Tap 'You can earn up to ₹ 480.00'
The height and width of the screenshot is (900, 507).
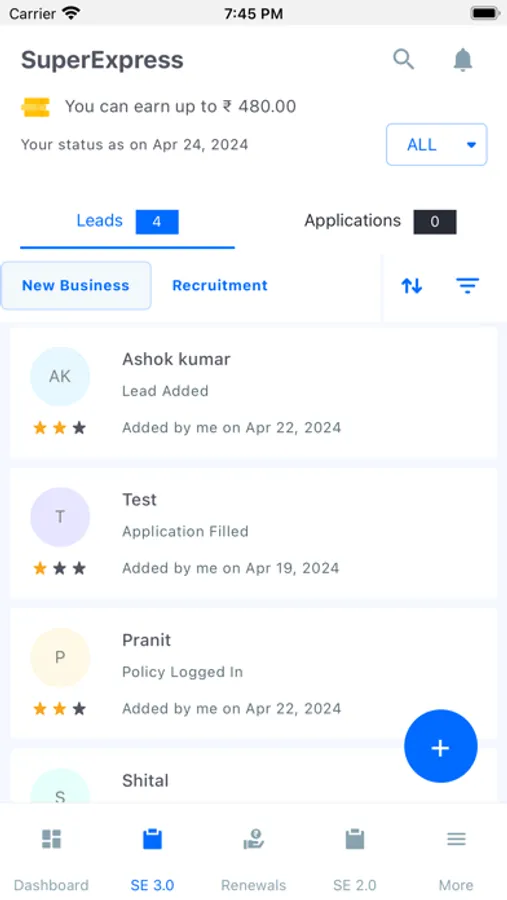(180, 106)
